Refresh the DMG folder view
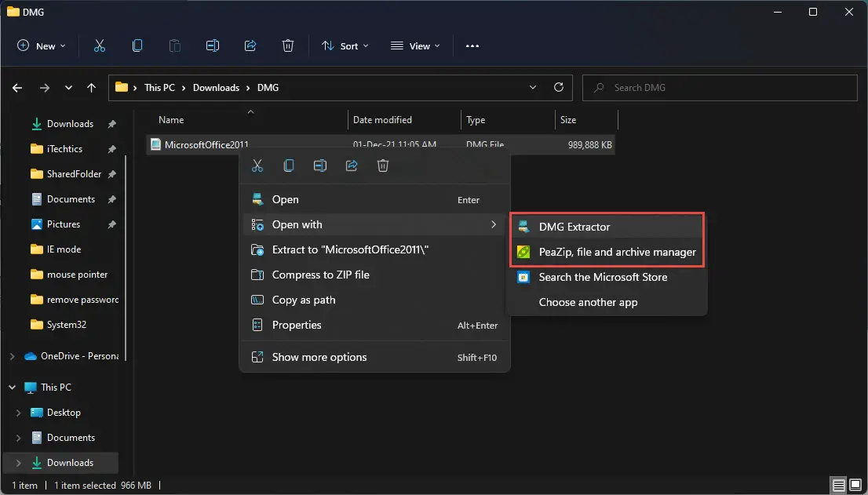The height and width of the screenshot is (495, 868). 559,87
